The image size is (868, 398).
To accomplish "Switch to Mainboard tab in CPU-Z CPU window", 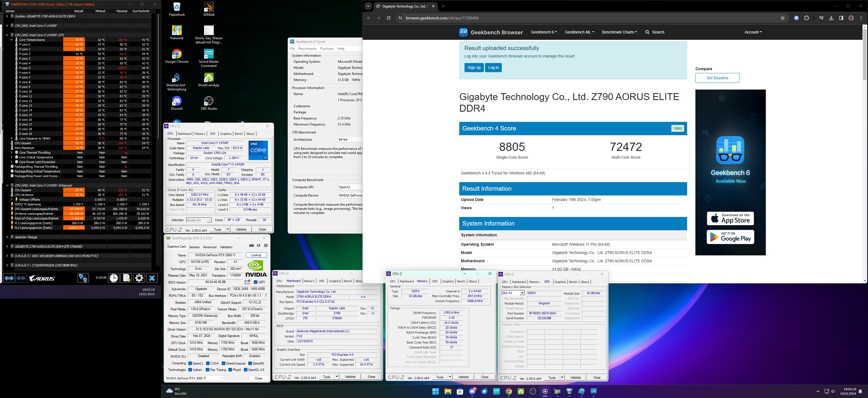I will coord(184,133).
